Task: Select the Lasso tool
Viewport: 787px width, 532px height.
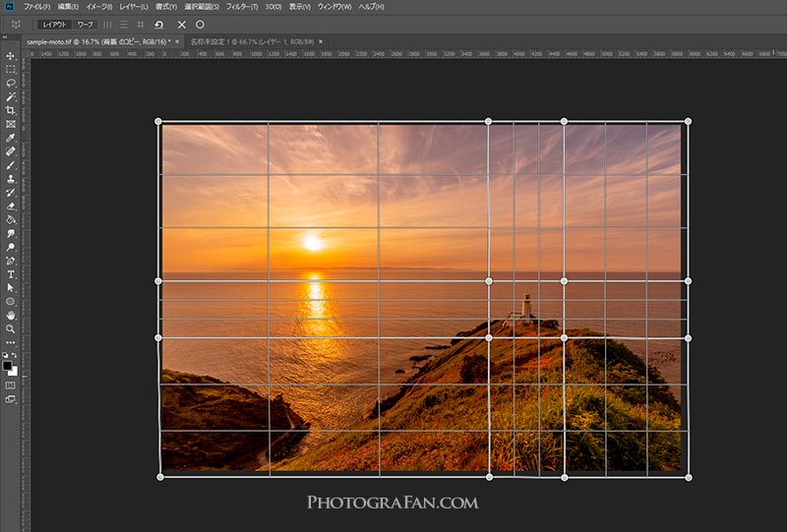Action: pyautogui.click(x=10, y=83)
